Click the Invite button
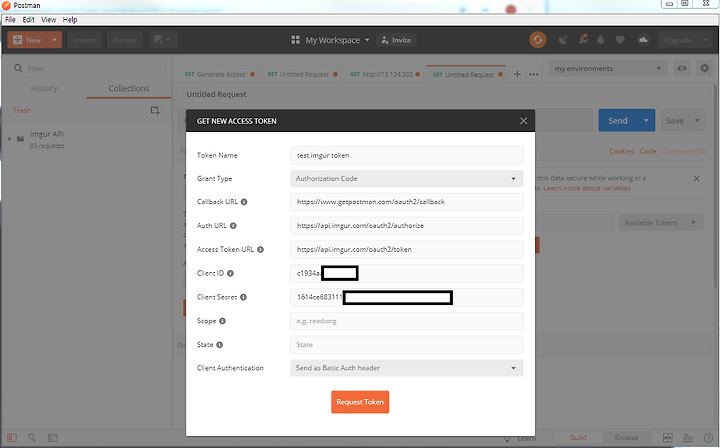This screenshot has height=448, width=720. (x=396, y=40)
